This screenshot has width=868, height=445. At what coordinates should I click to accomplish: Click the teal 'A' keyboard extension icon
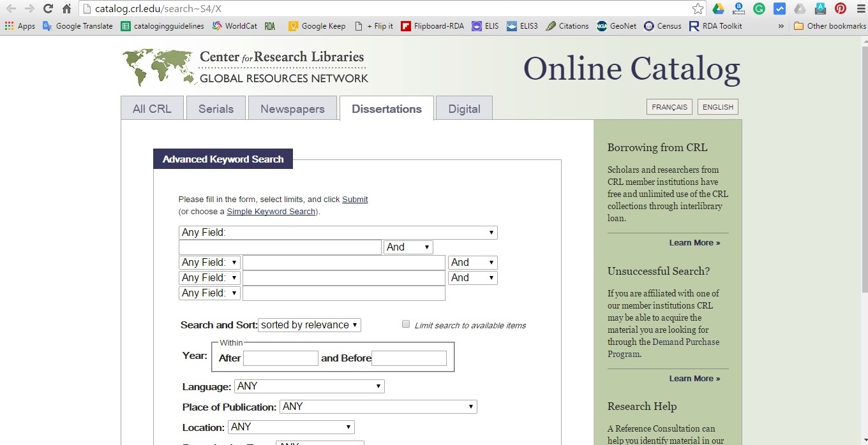820,9
